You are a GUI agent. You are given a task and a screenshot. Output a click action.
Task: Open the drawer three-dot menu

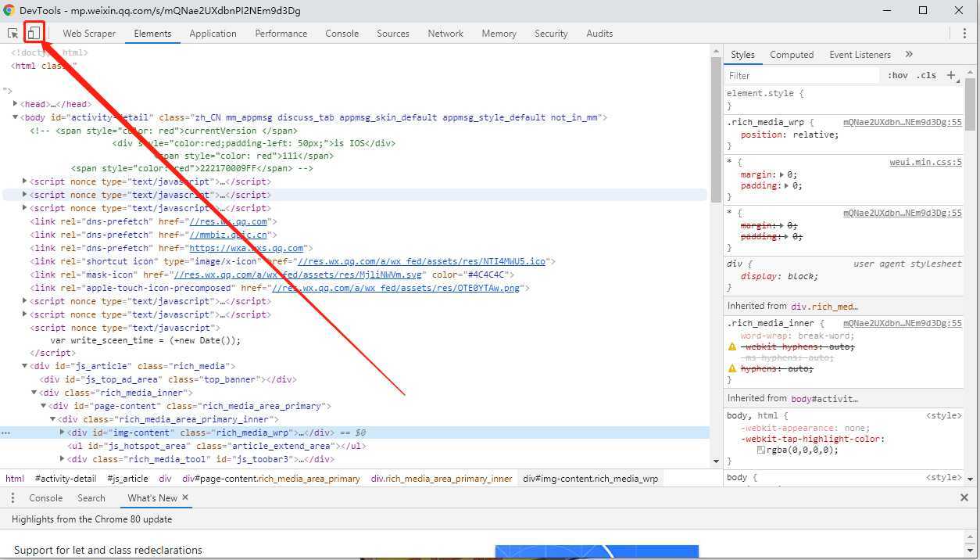click(13, 498)
